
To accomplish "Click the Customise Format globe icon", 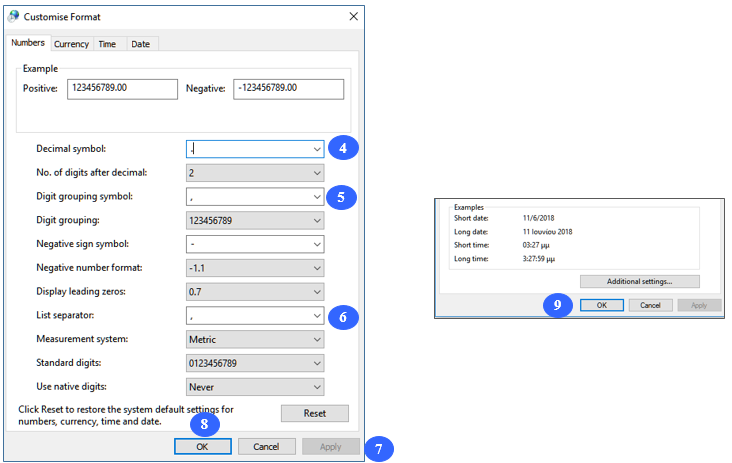I will [13, 17].
